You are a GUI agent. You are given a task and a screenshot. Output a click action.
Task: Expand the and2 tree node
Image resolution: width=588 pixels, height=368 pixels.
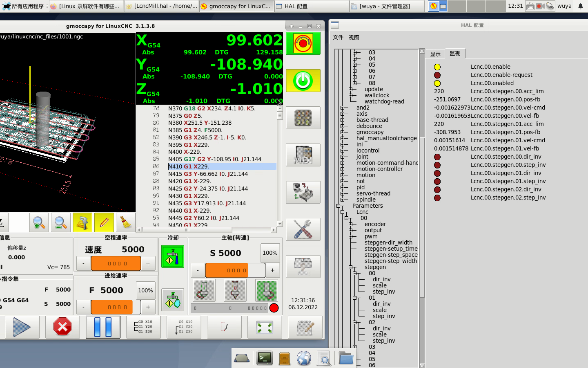(343, 108)
